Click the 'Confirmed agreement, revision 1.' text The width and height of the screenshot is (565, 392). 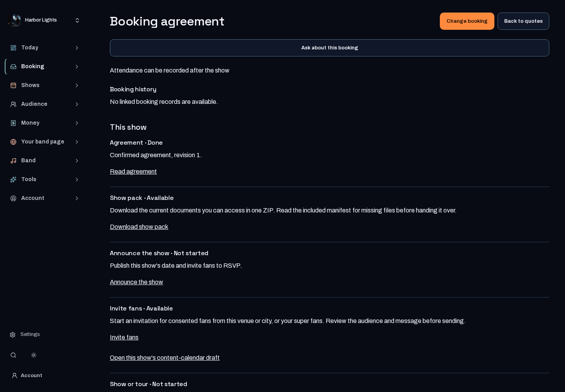pyautogui.click(x=156, y=155)
